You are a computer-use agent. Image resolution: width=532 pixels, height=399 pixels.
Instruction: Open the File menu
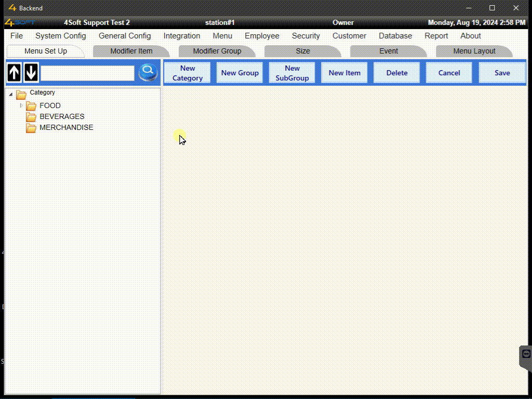tap(17, 36)
